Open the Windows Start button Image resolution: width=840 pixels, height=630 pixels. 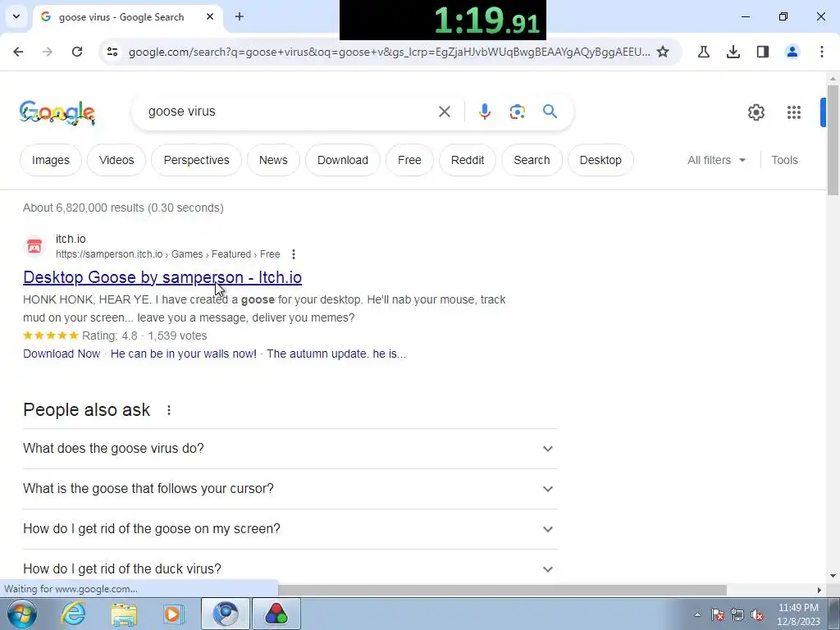pyautogui.click(x=22, y=614)
